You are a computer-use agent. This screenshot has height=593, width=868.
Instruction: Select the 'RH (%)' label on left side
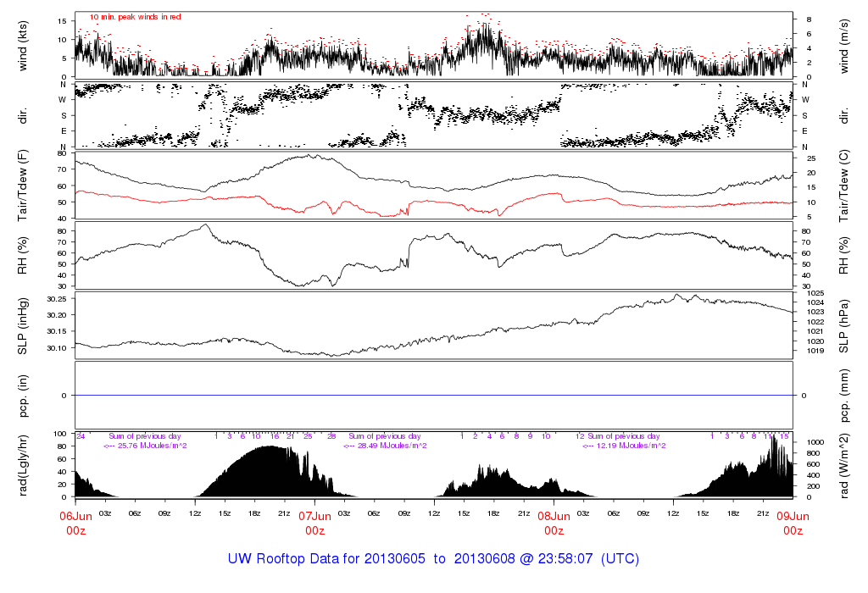click(x=23, y=256)
